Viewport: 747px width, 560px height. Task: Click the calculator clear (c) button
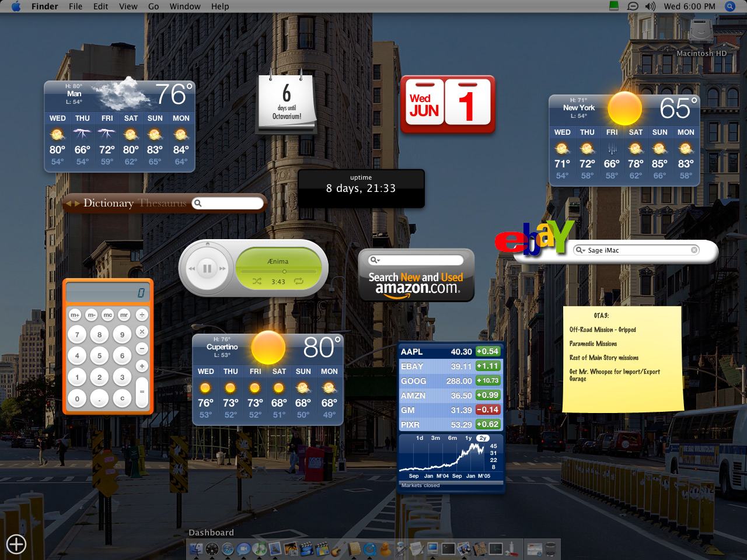122,399
